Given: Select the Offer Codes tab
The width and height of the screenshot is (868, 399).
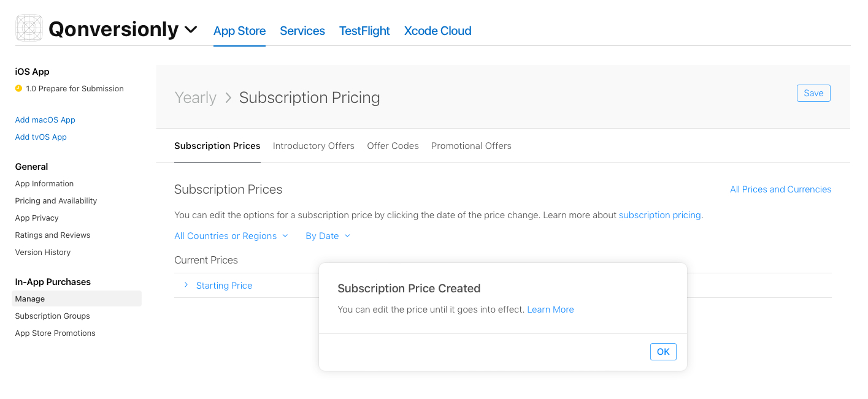Looking at the screenshot, I should 393,146.
